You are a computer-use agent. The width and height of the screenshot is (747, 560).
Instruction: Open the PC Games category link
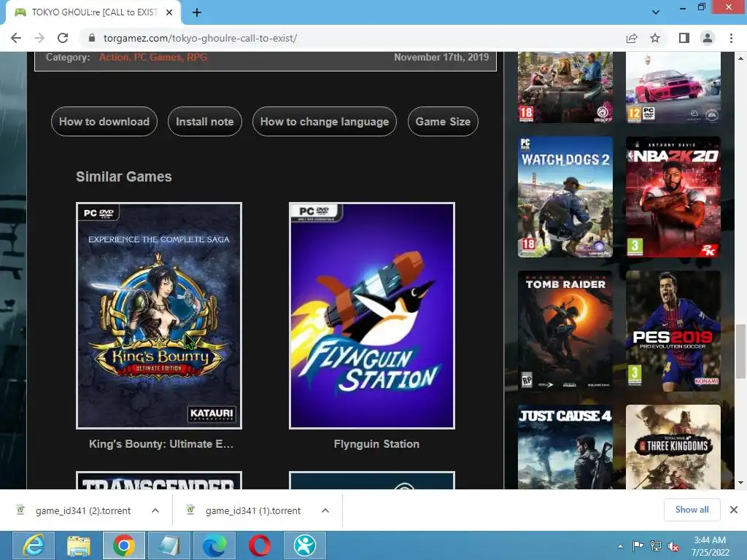point(158,57)
